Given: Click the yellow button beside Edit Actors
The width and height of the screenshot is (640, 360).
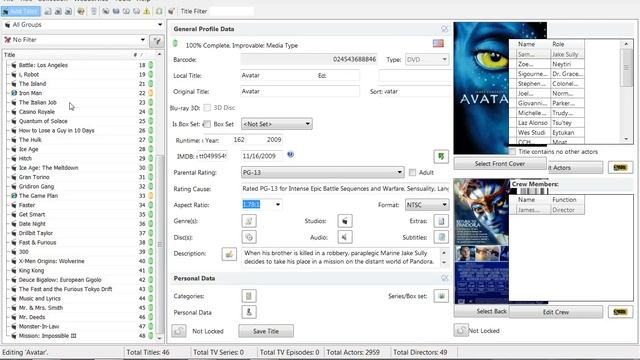Looking at the screenshot, I should click(620, 167).
